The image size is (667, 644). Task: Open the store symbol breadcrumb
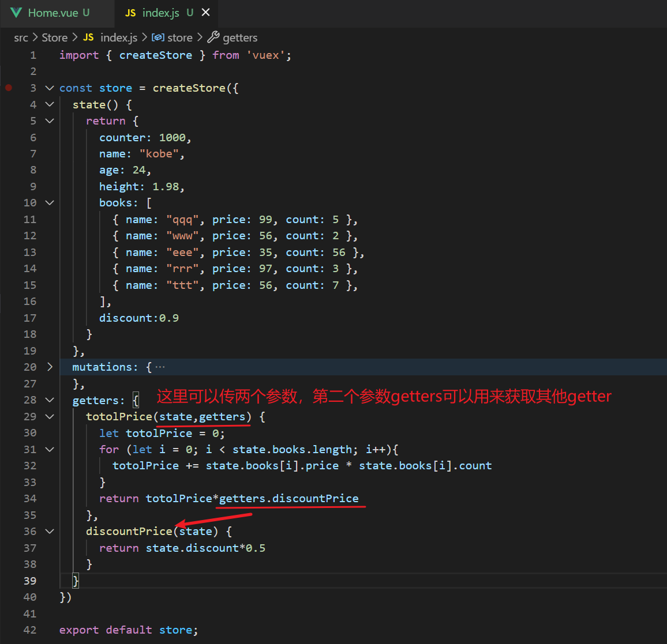tap(180, 38)
